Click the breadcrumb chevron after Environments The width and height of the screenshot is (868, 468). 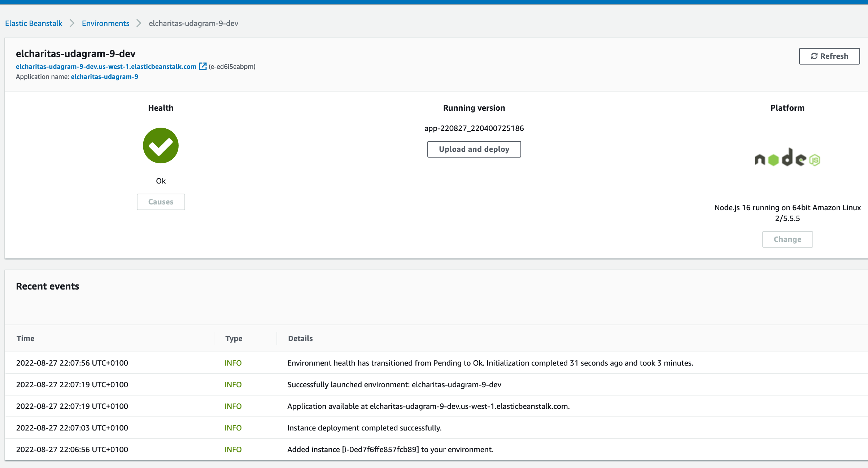click(139, 23)
